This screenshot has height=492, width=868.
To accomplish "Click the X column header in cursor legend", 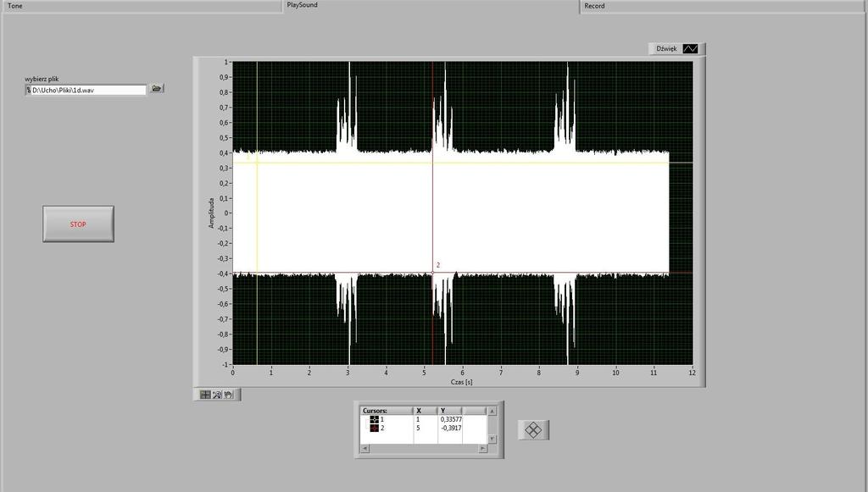I will 426,411.
